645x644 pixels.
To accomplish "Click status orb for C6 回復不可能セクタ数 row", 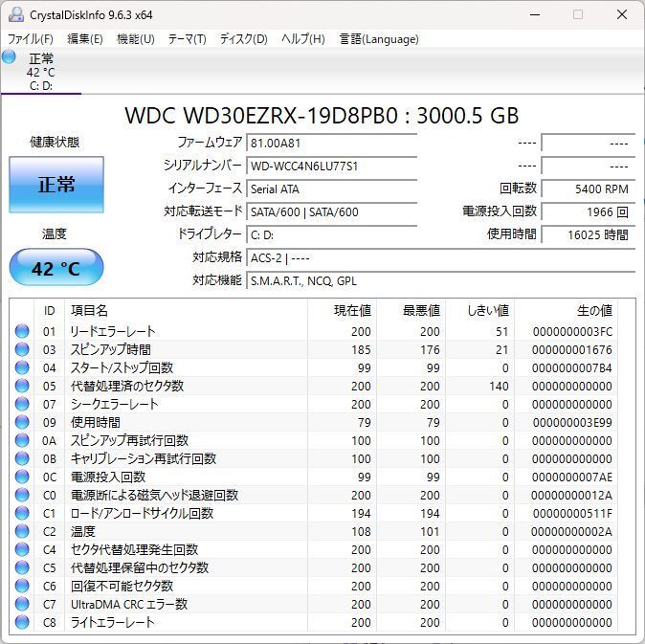I will (22, 586).
